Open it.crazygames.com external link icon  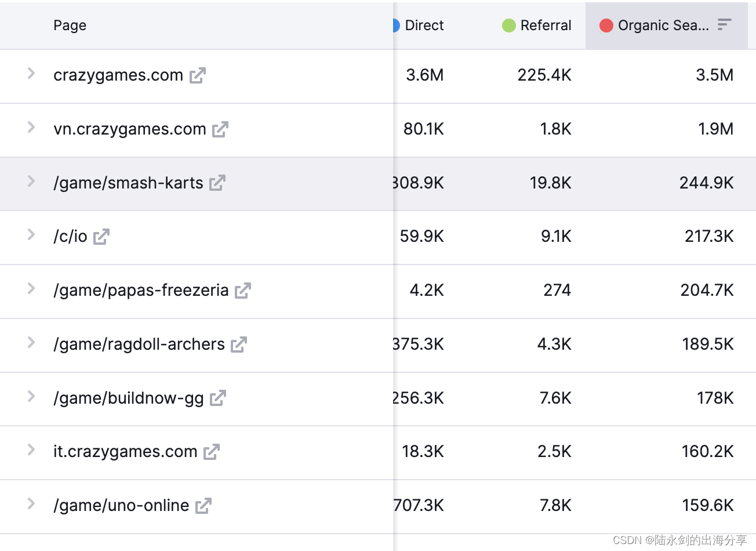[212, 452]
